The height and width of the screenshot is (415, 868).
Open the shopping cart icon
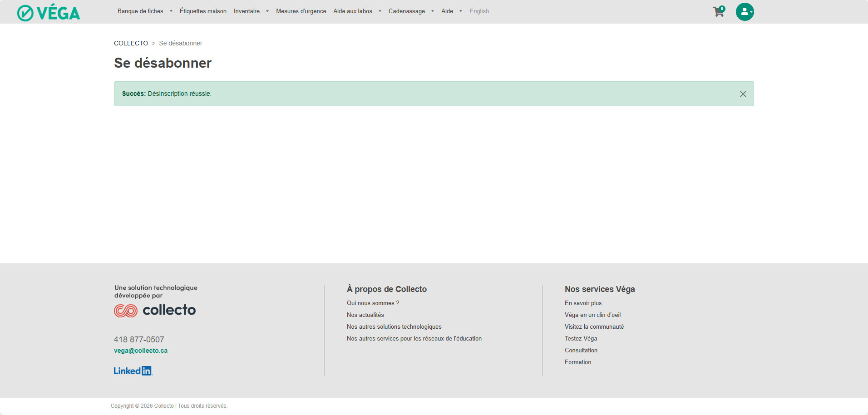click(718, 12)
